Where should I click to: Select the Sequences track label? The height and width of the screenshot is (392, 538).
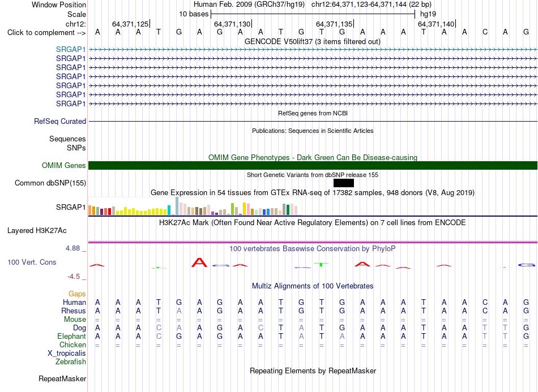67,139
